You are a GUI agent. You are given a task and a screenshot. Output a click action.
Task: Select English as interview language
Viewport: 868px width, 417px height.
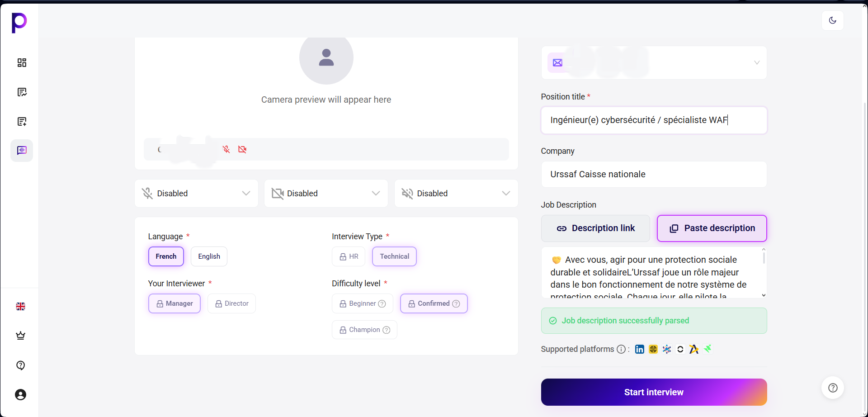pyautogui.click(x=209, y=256)
